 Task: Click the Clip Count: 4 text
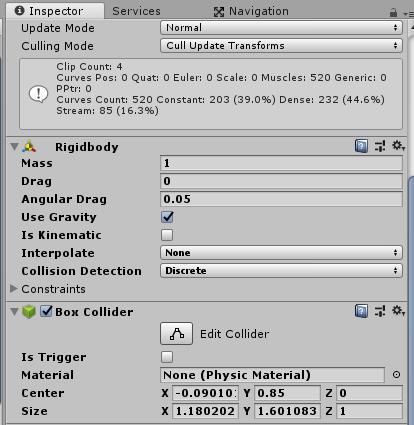pos(89,66)
